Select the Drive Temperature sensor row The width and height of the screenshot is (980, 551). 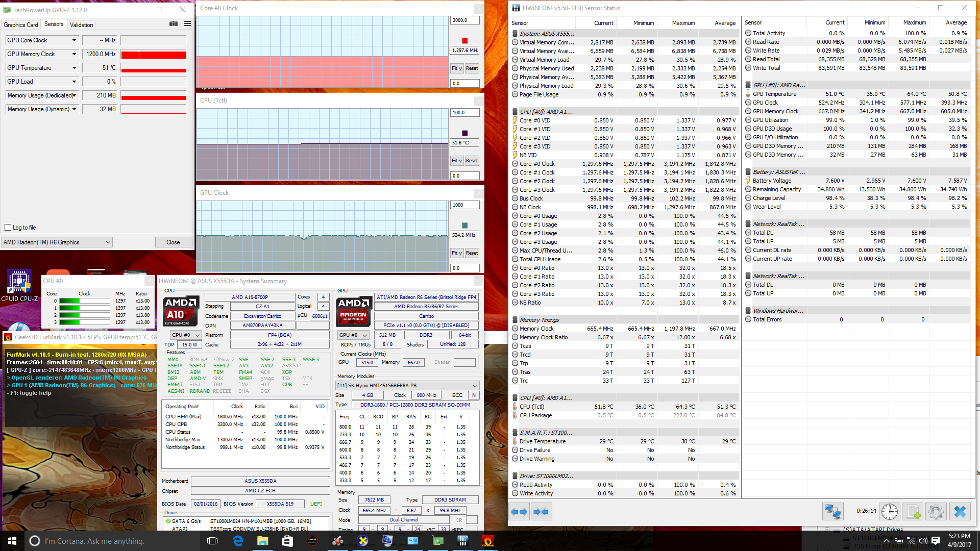coord(625,441)
